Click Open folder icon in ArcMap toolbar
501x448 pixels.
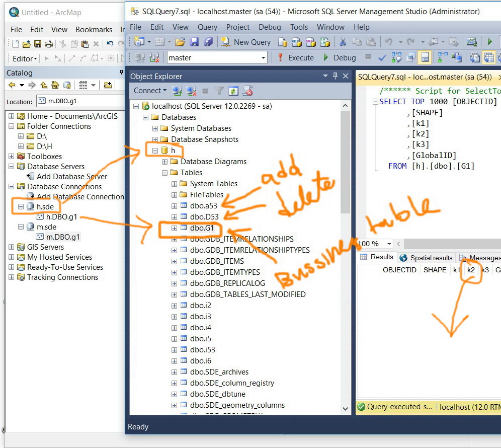(27, 44)
